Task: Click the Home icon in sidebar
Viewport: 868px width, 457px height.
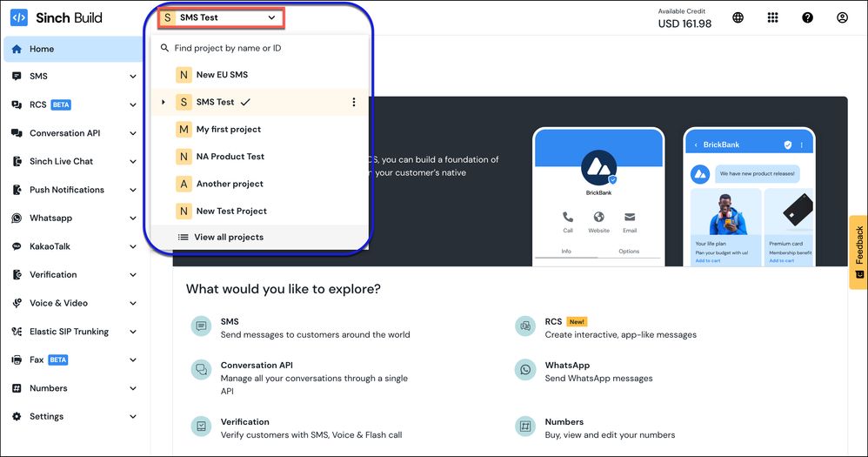Action: (17, 49)
